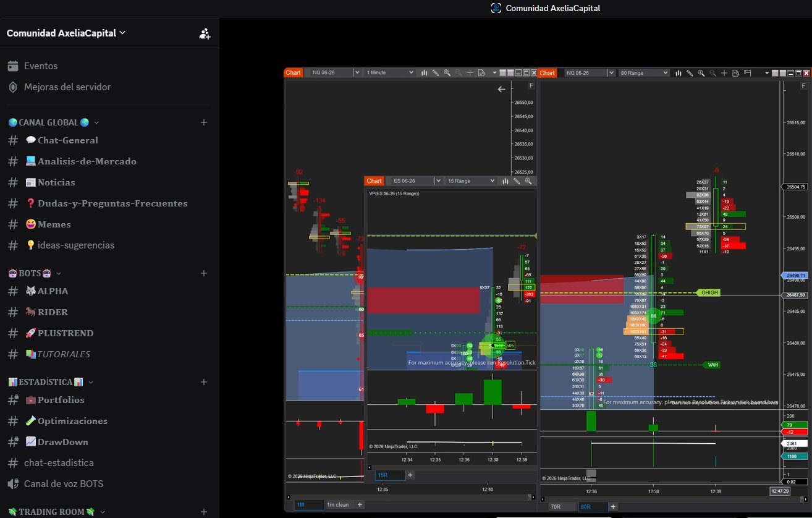The width and height of the screenshot is (812, 518).
Task: Select drawing tools pencil in NQ 1 Minute chart
Action: (436, 73)
